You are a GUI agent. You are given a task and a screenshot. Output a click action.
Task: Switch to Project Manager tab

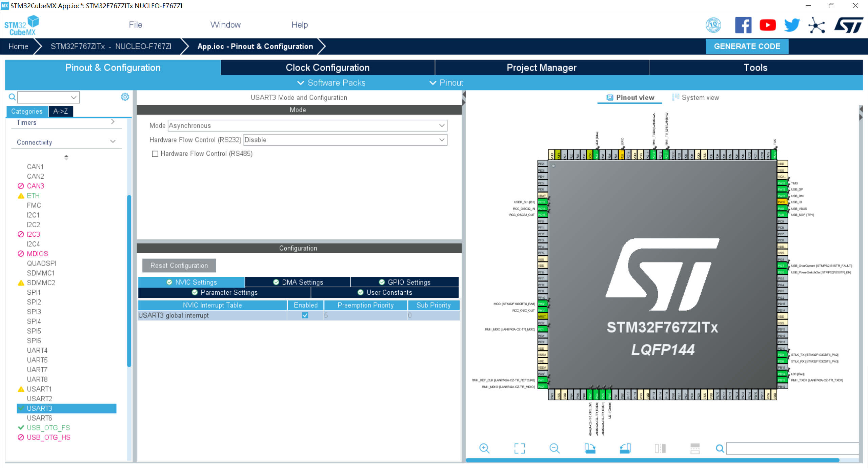click(x=542, y=67)
